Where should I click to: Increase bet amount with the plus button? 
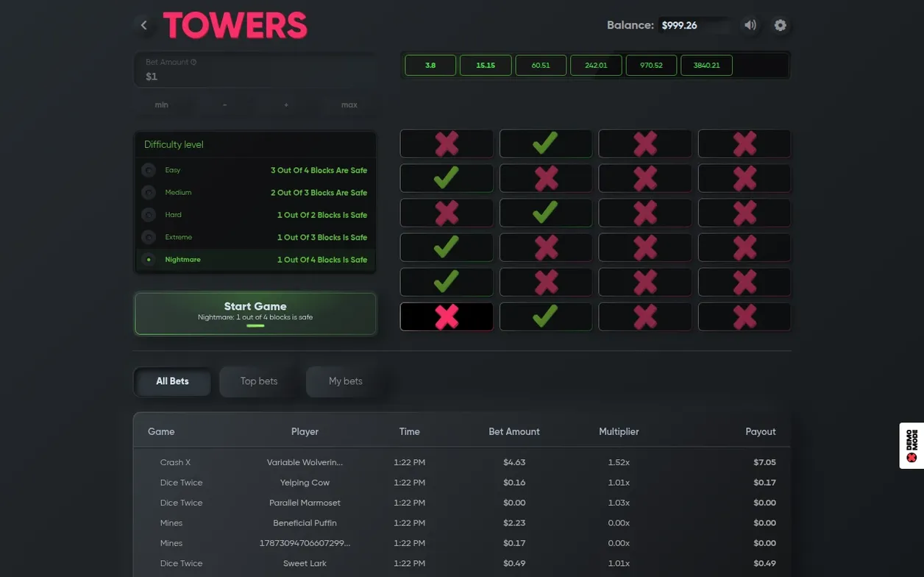point(286,105)
